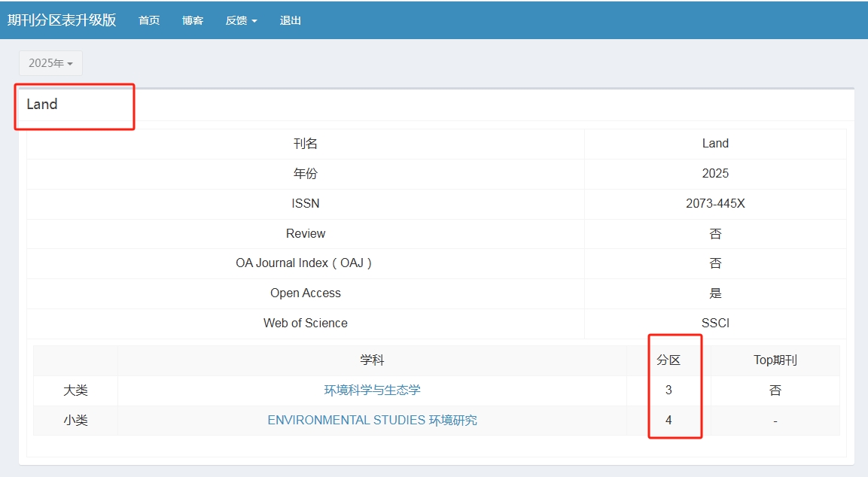This screenshot has height=477, width=868.
Task: Click the 期刊分区表升级版 site title
Action: 62,20
